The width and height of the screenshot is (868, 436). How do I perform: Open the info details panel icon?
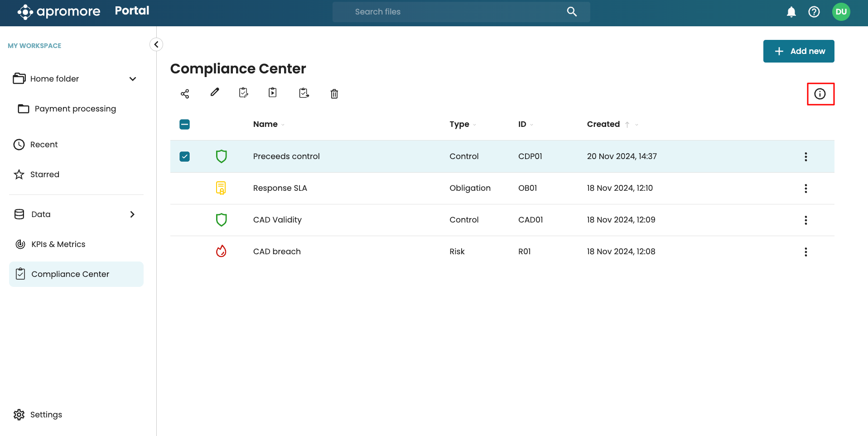point(820,94)
